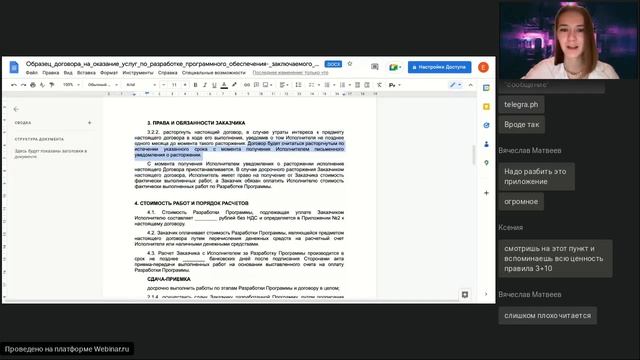Click the document vertical scrollbar
640x360 pixels.
pyautogui.click(x=473, y=154)
